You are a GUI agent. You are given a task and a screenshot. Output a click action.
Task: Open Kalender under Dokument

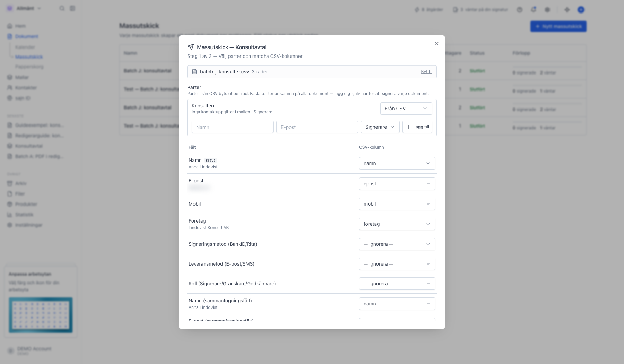coord(25,47)
